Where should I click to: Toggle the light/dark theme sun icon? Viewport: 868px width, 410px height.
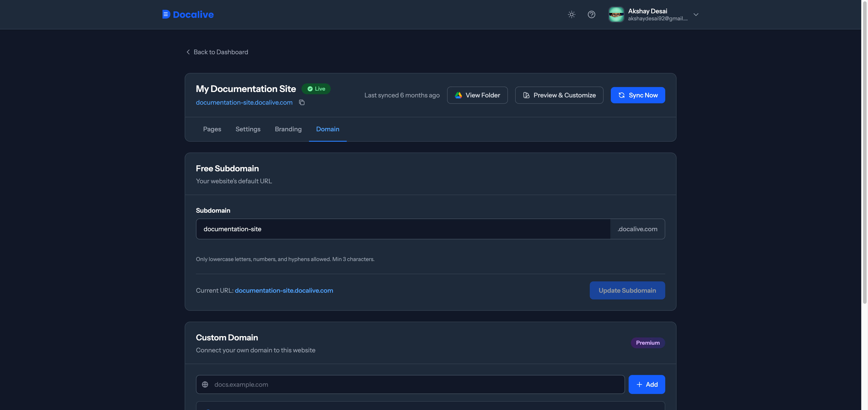point(571,14)
